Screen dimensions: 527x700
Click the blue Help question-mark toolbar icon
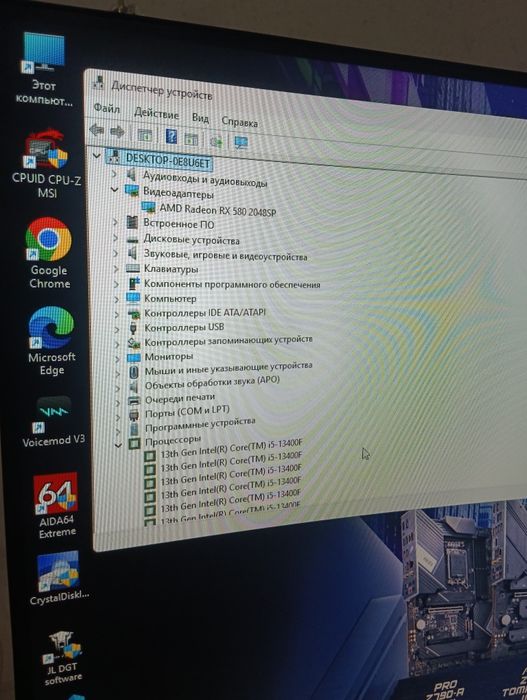[x=171, y=136]
